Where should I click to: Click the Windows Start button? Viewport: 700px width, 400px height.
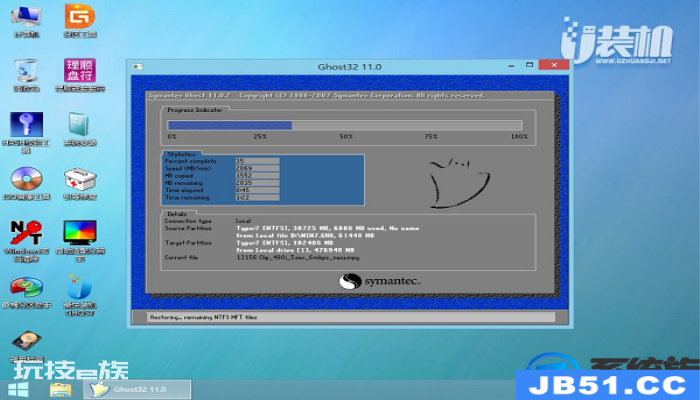click(x=18, y=390)
